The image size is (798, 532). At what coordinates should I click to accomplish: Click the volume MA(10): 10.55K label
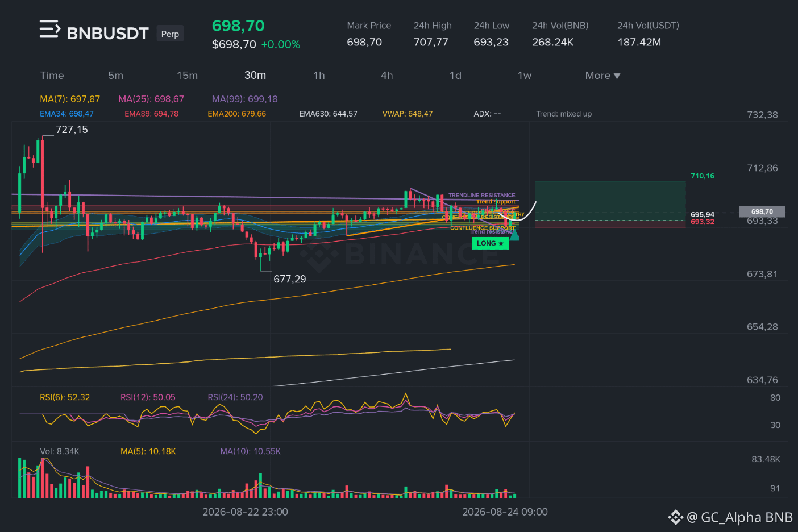[251, 451]
